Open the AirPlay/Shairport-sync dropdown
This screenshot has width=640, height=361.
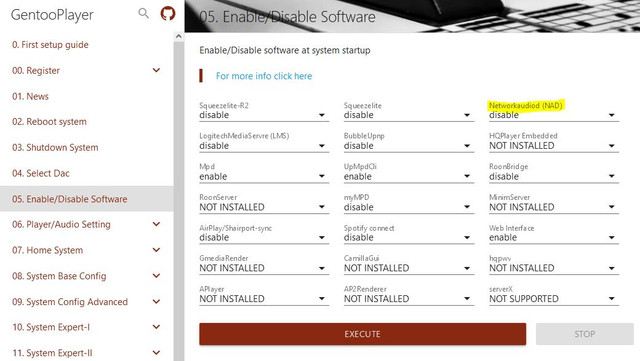tap(264, 238)
